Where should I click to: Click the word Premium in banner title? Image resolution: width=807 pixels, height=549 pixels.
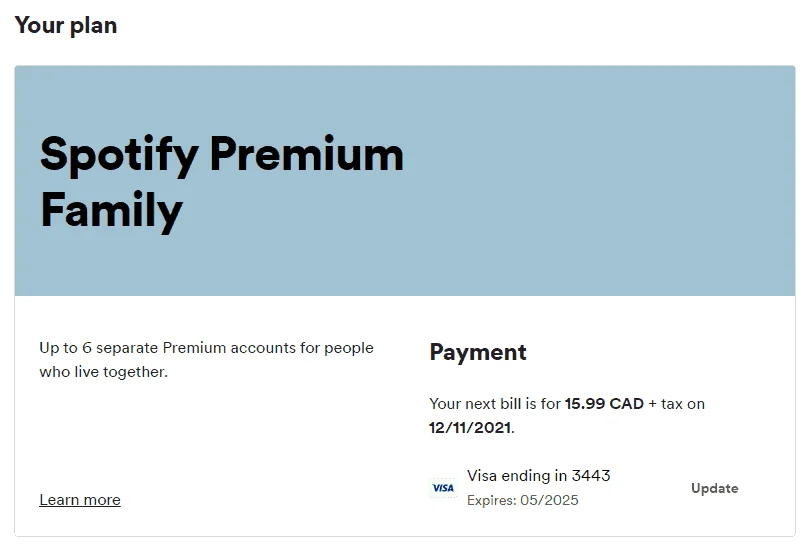coord(307,155)
